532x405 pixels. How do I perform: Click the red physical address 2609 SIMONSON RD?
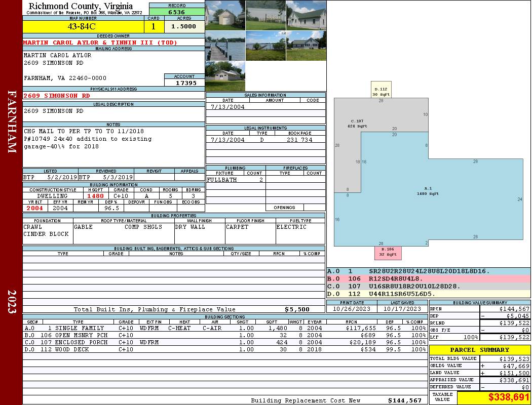tap(57, 96)
